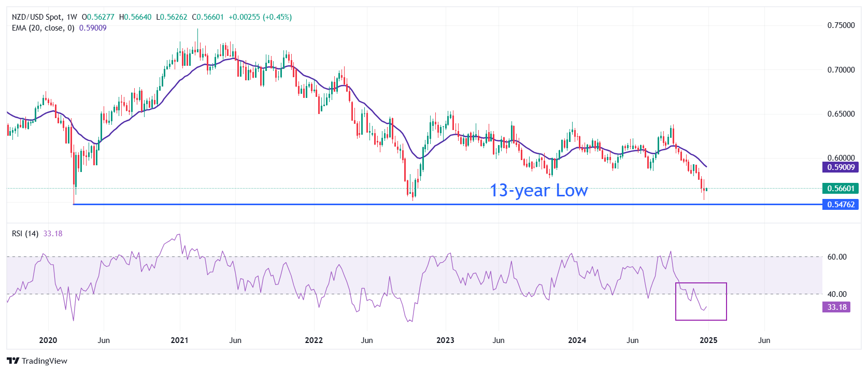
Task: Select the EMA (20, close, 0) indicator label
Action: pos(43,28)
